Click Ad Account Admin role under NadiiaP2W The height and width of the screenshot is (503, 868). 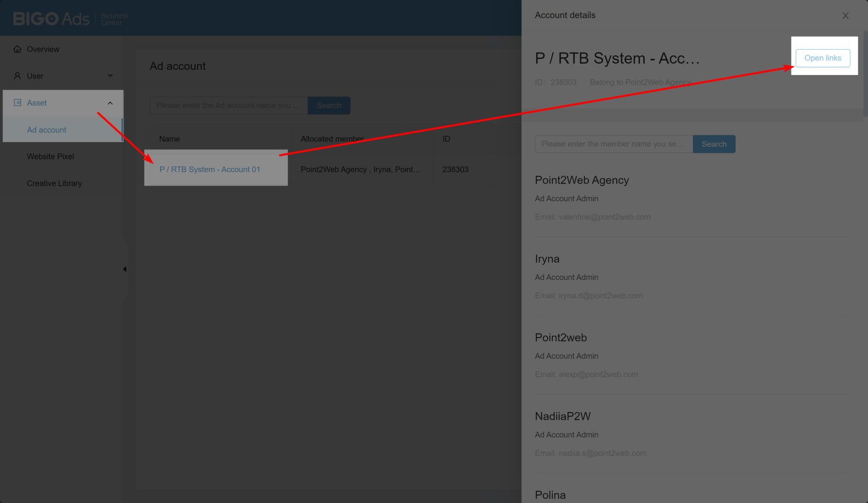tap(567, 435)
